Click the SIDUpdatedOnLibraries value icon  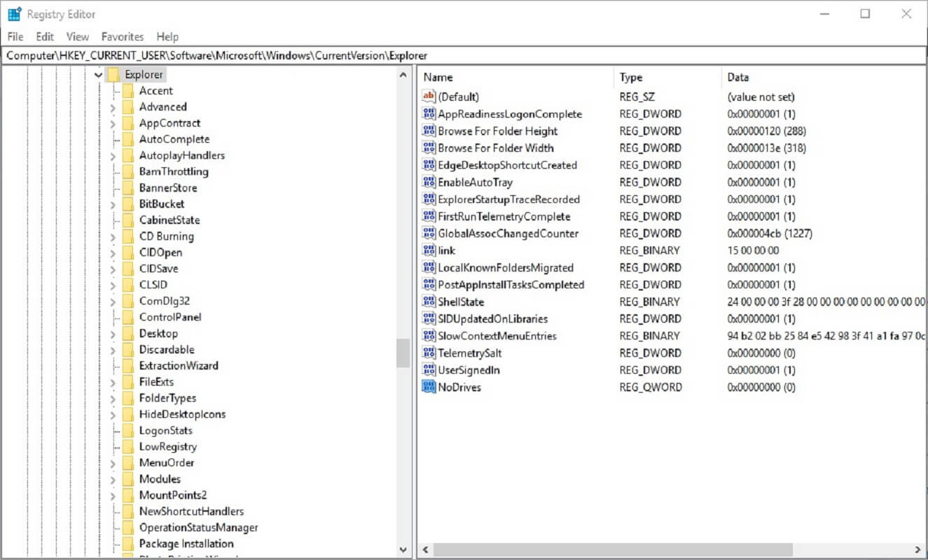click(x=429, y=318)
